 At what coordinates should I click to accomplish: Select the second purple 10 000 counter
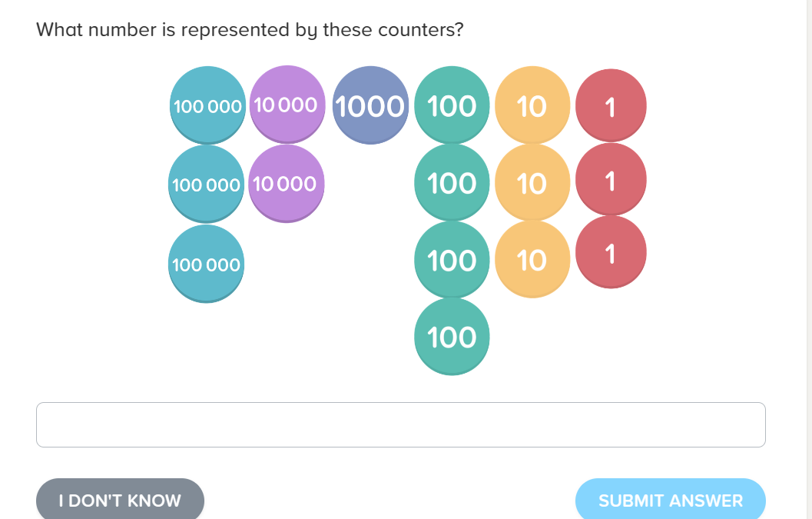point(287,183)
